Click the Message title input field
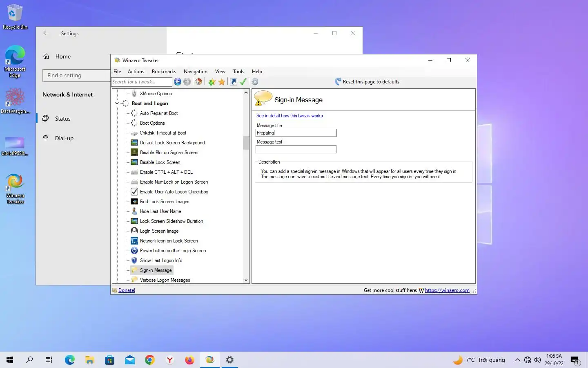 point(296,133)
